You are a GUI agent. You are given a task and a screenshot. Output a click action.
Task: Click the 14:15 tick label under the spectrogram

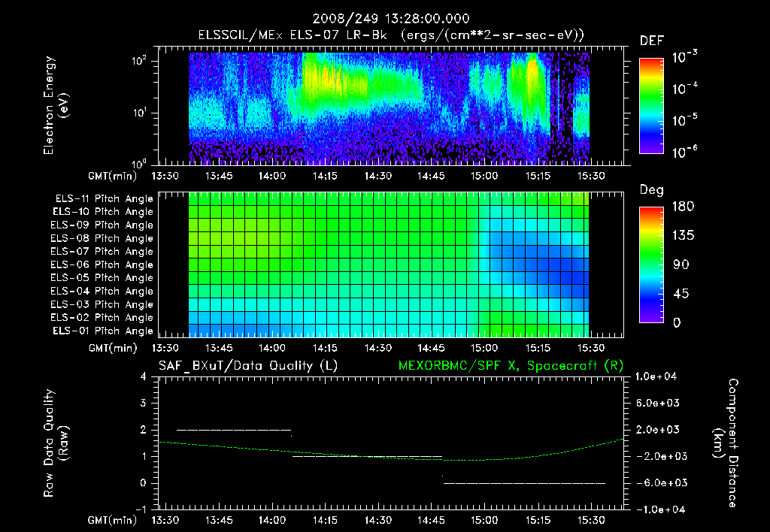(x=325, y=176)
